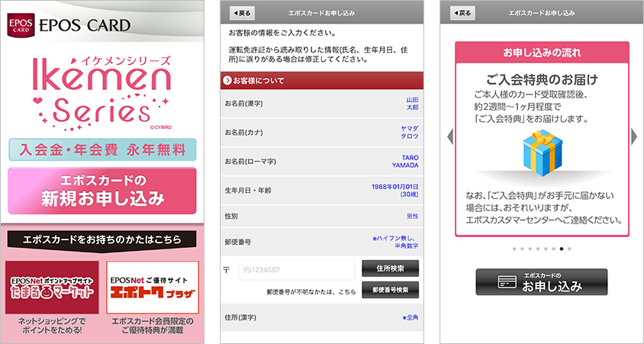
Task: Tap the エポスカードのお申し込み black button
Action: click(x=542, y=282)
